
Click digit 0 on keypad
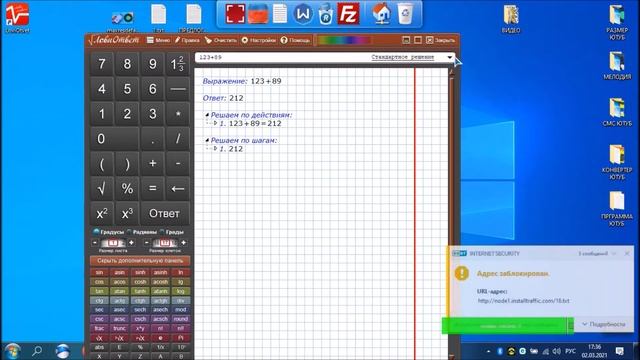click(x=114, y=139)
